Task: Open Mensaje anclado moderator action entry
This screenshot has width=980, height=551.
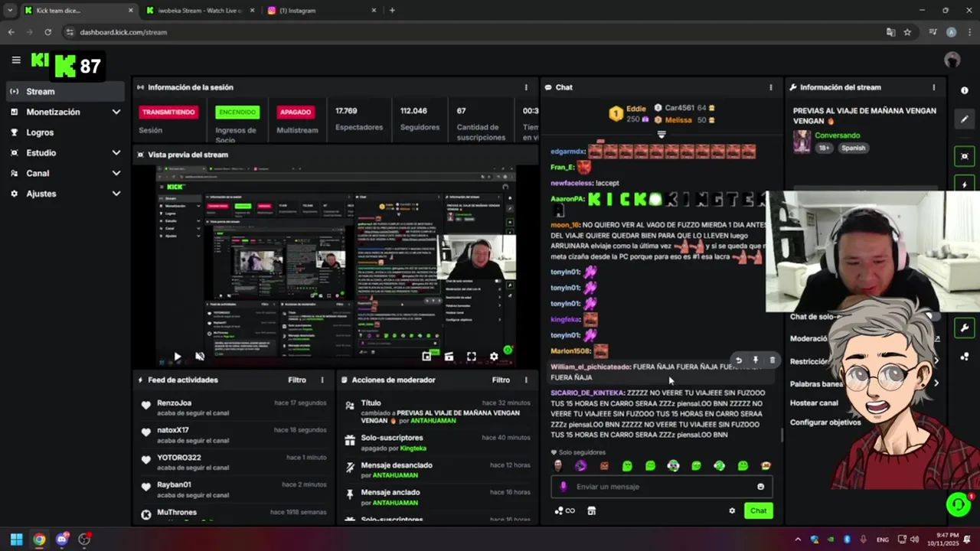Action: 437,497
